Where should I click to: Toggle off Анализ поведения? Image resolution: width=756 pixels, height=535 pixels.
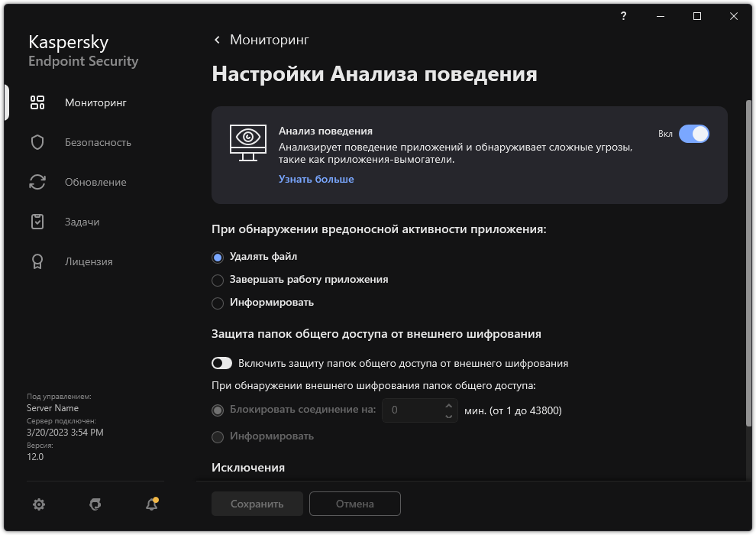coord(695,134)
